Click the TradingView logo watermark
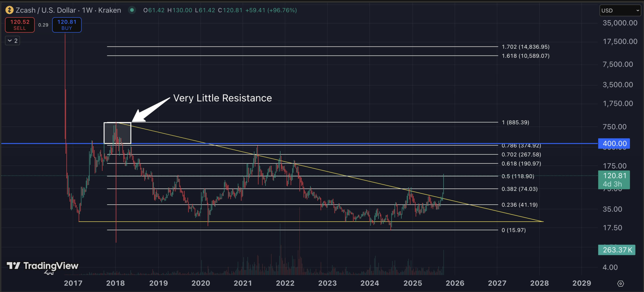This screenshot has height=292, width=644. pos(41,266)
